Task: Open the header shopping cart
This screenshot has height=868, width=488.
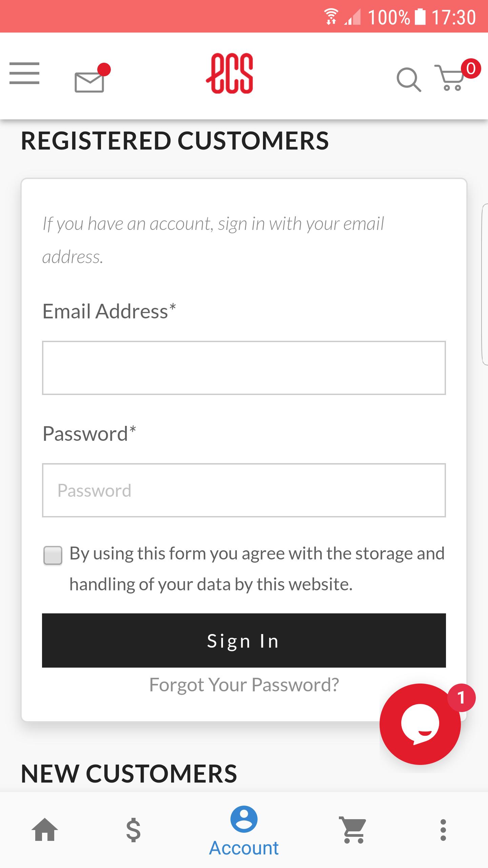Action: pos(450,77)
